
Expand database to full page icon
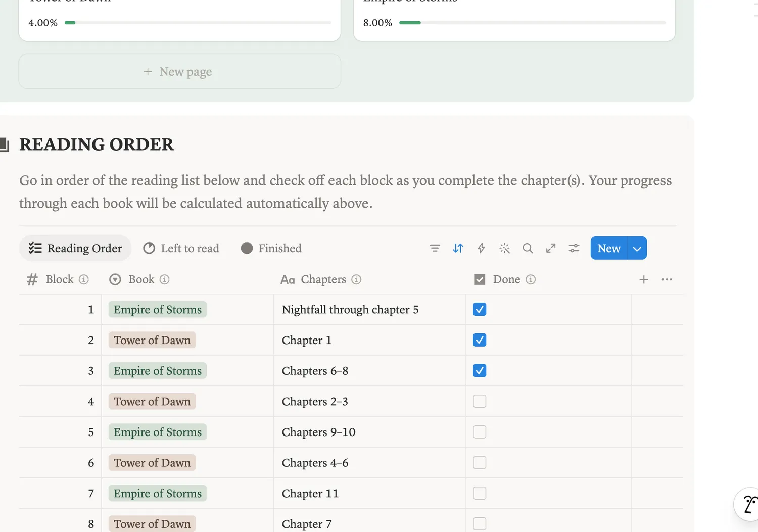(x=551, y=248)
